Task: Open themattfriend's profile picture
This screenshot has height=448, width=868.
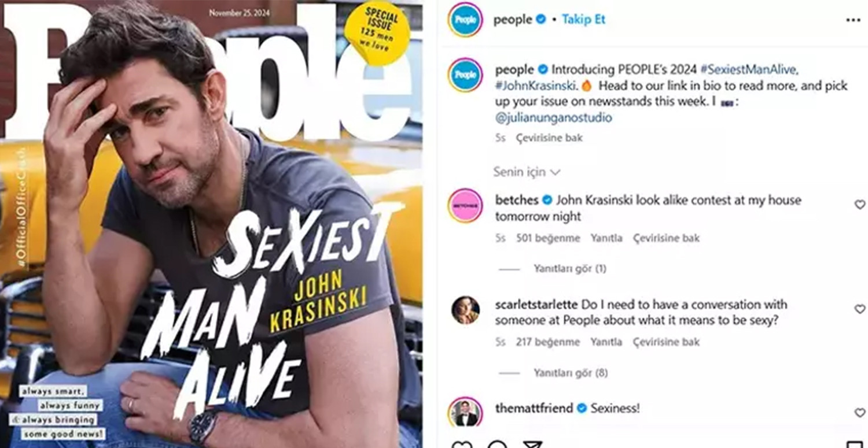Action: click(x=465, y=413)
